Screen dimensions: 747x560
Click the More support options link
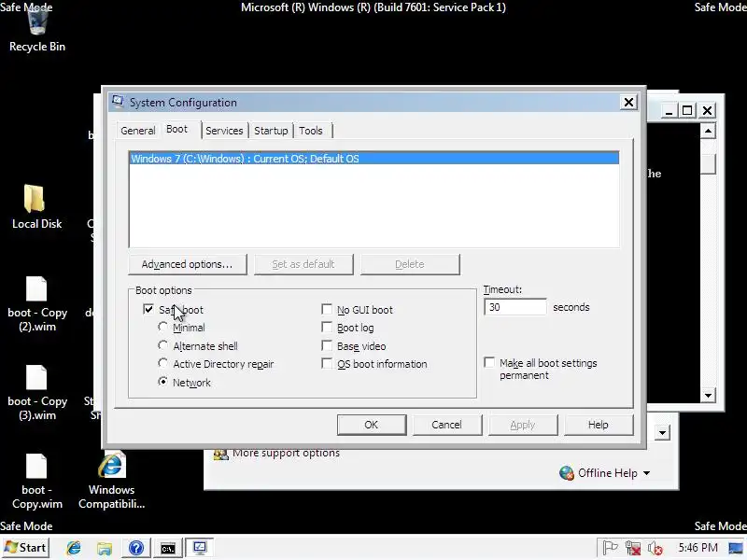pos(286,454)
